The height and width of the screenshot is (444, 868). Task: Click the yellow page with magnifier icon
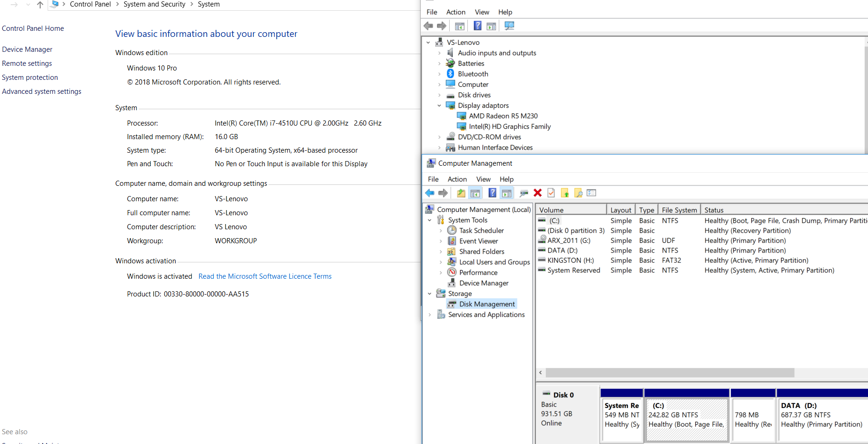578,193
